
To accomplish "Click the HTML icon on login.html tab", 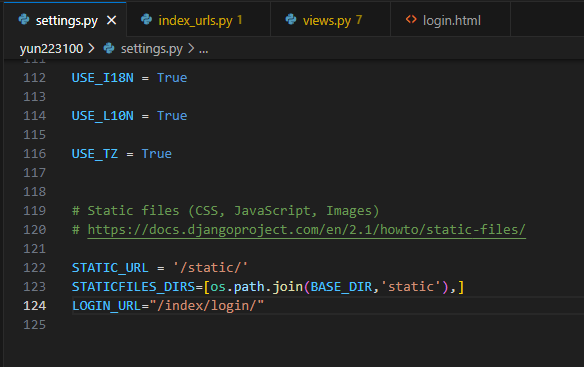I will click(411, 19).
